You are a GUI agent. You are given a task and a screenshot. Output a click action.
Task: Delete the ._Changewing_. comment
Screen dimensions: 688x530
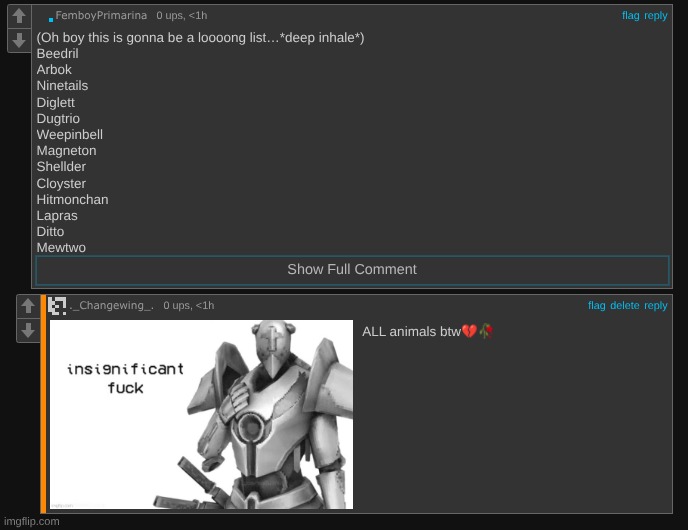(624, 305)
